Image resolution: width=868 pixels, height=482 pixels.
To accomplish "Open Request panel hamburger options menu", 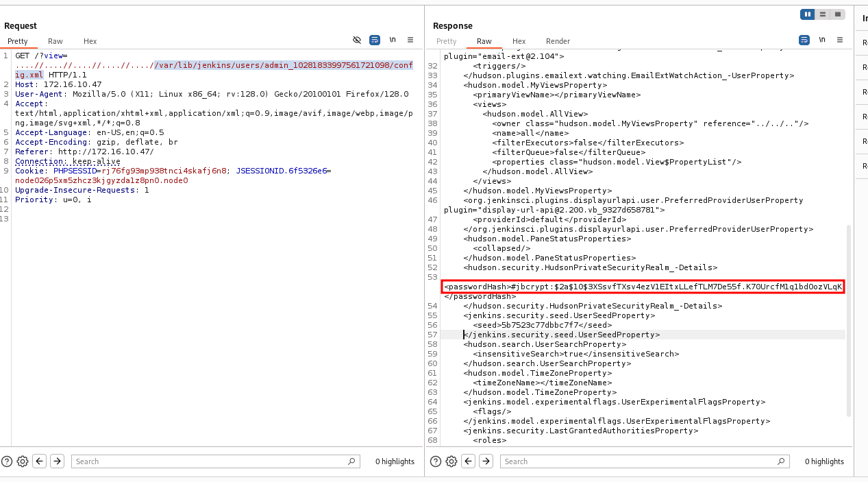I will point(410,40).
